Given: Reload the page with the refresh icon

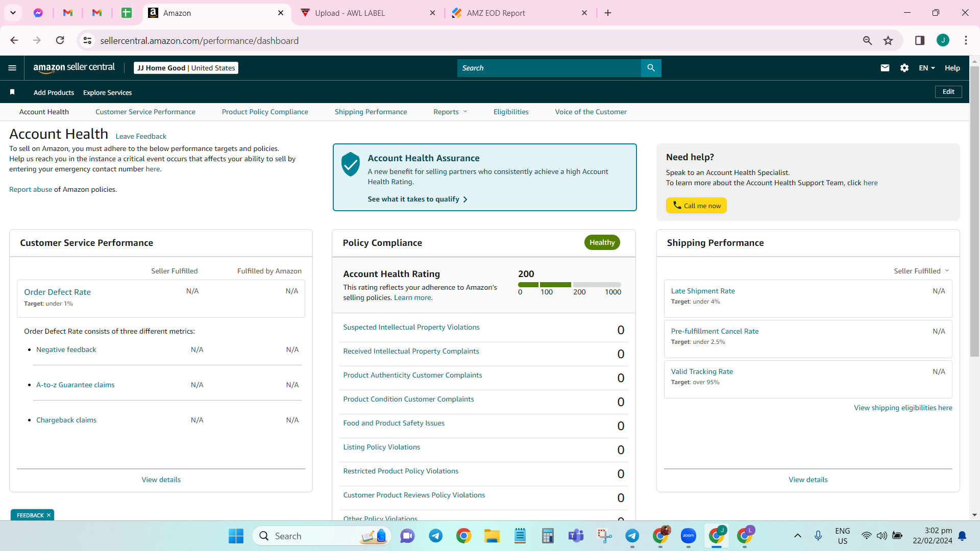Looking at the screenshot, I should (60, 40).
